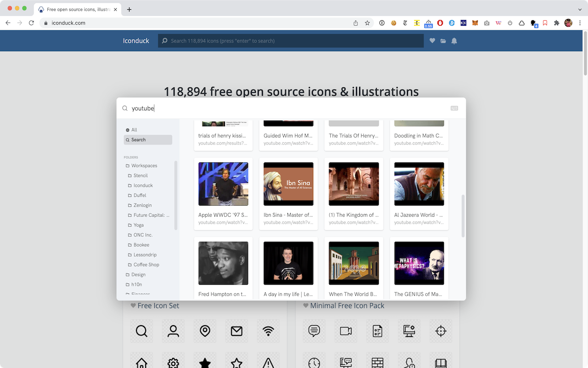Screen dimensions: 588x368
Task: Select the envelope icon in the Free Icon Set
Action: (236, 331)
